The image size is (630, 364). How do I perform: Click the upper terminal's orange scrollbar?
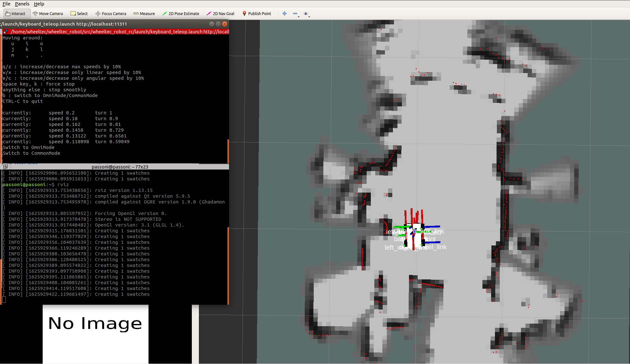coord(228,151)
